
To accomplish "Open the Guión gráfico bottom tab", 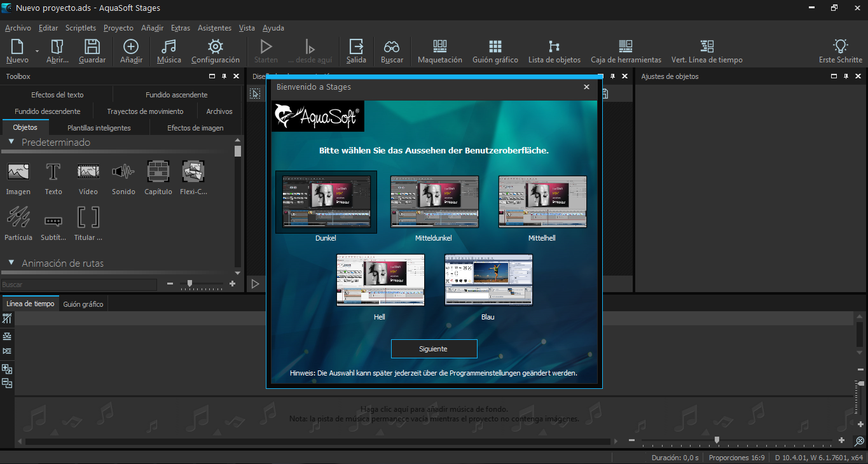I will [x=83, y=304].
